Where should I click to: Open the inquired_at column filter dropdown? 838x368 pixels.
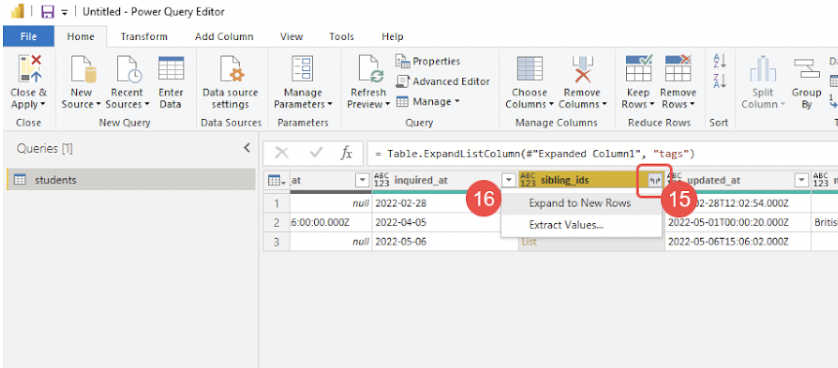click(508, 181)
